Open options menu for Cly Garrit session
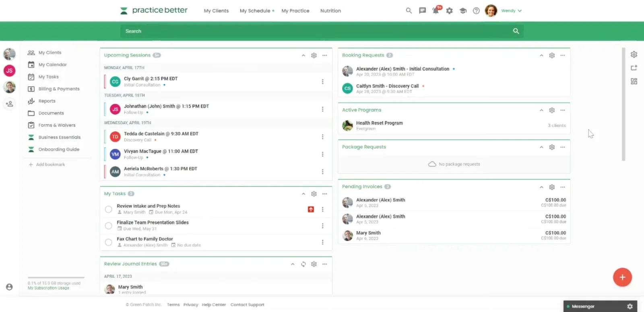Viewport: 644px width, 312px height. point(322,82)
